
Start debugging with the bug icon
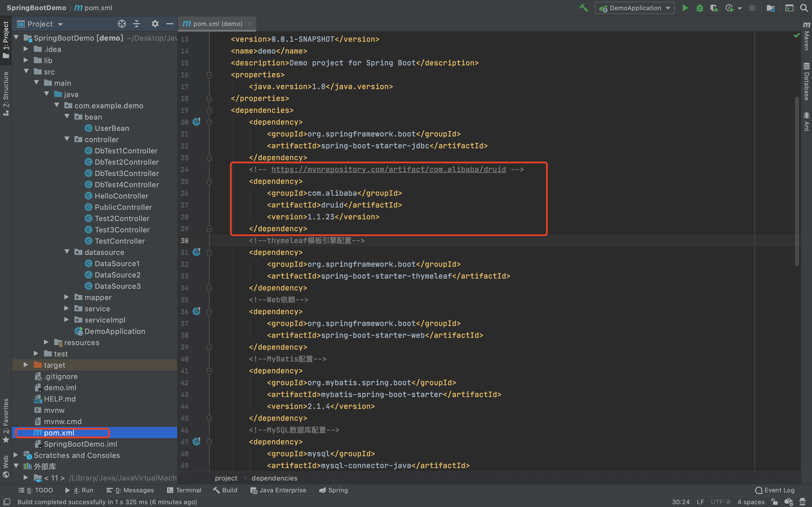pos(699,8)
